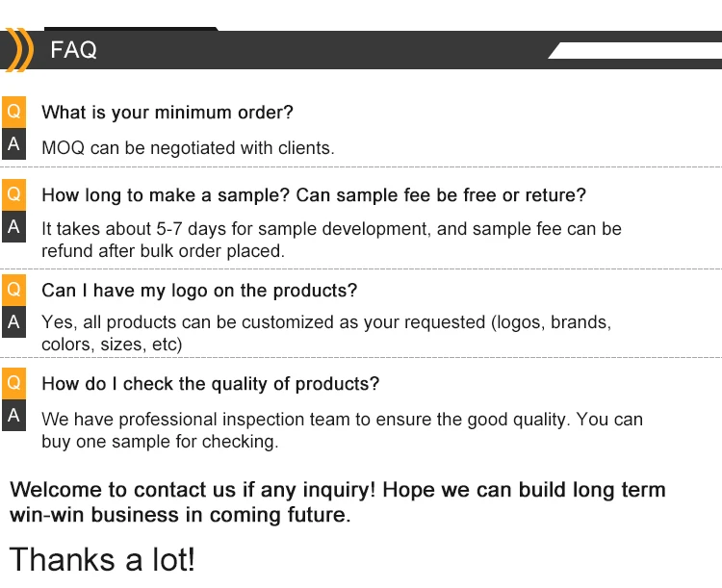Click the A icon beside the customization answer
Image resolution: width=722 pixels, height=588 pixels.
(13, 322)
